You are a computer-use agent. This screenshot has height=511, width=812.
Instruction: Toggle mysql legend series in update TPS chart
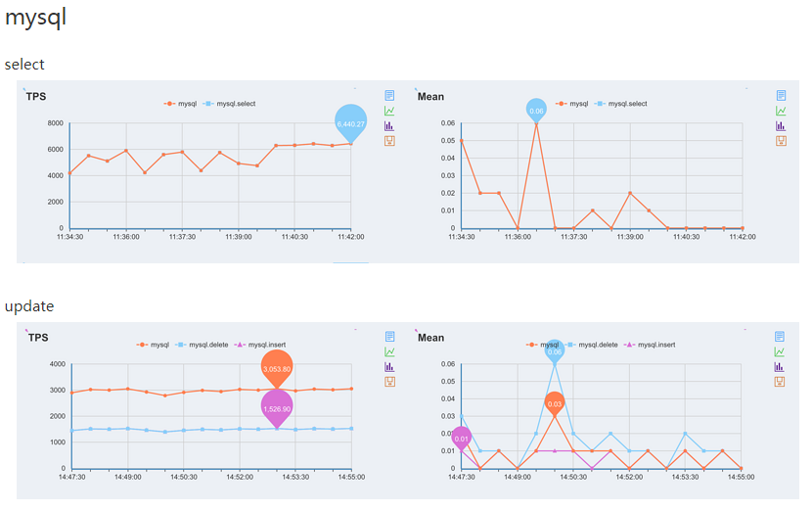click(153, 345)
